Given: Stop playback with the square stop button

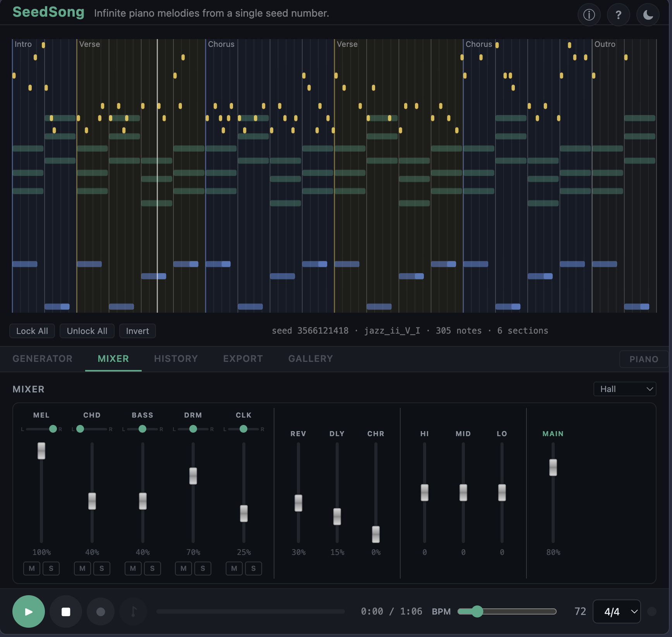Looking at the screenshot, I should (66, 611).
